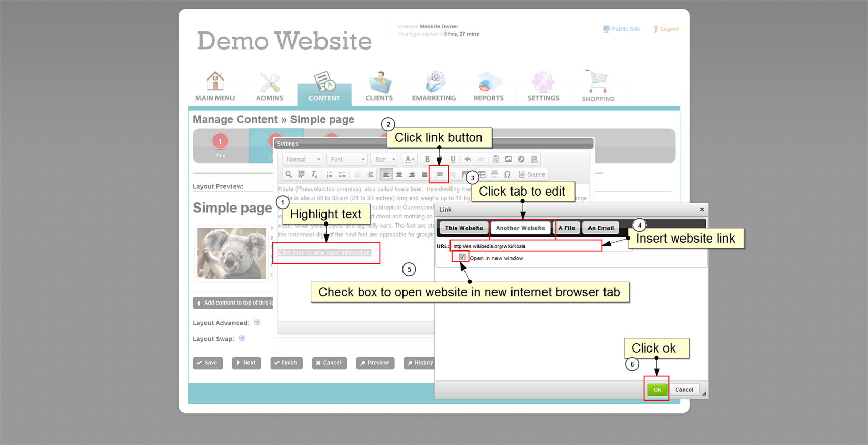The width and height of the screenshot is (868, 445).
Task: Click the URL input field
Action: pyautogui.click(x=526, y=246)
